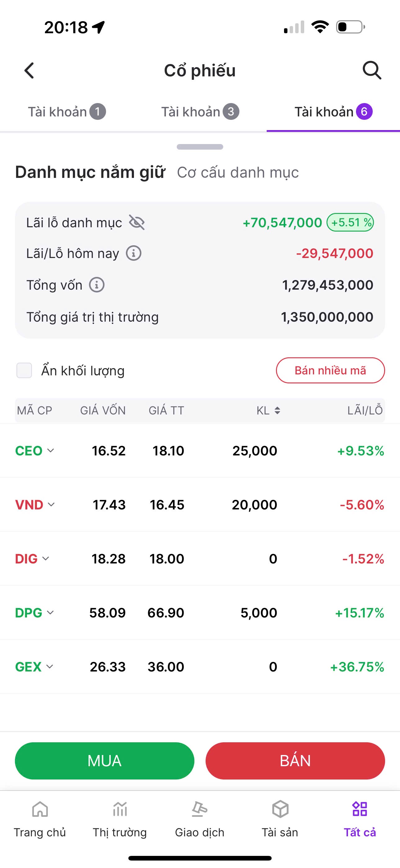Hide portfolio profit with eye icon
Image resolution: width=400 pixels, height=868 pixels.
tap(137, 222)
